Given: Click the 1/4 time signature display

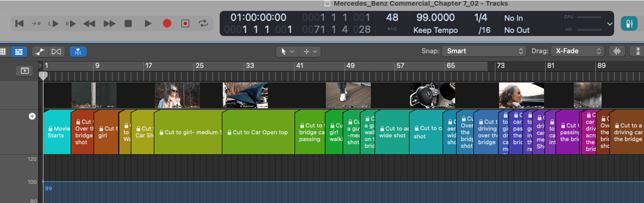Looking at the screenshot, I should [480, 17].
